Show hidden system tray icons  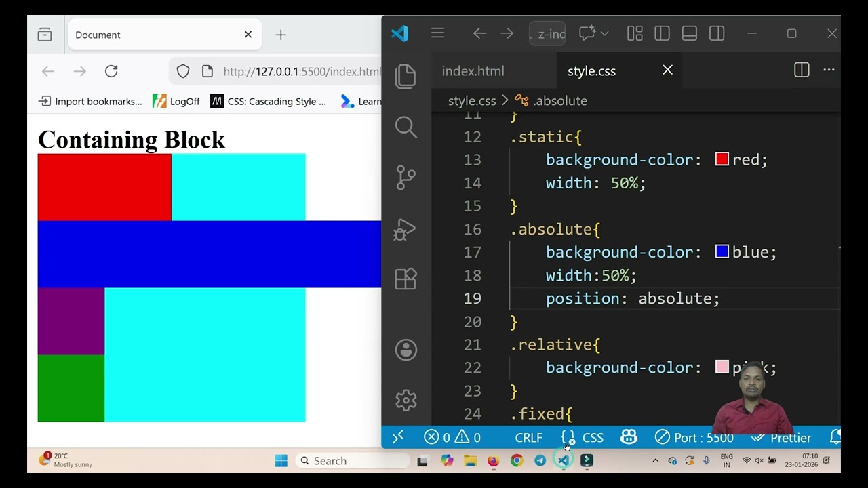[655, 461]
